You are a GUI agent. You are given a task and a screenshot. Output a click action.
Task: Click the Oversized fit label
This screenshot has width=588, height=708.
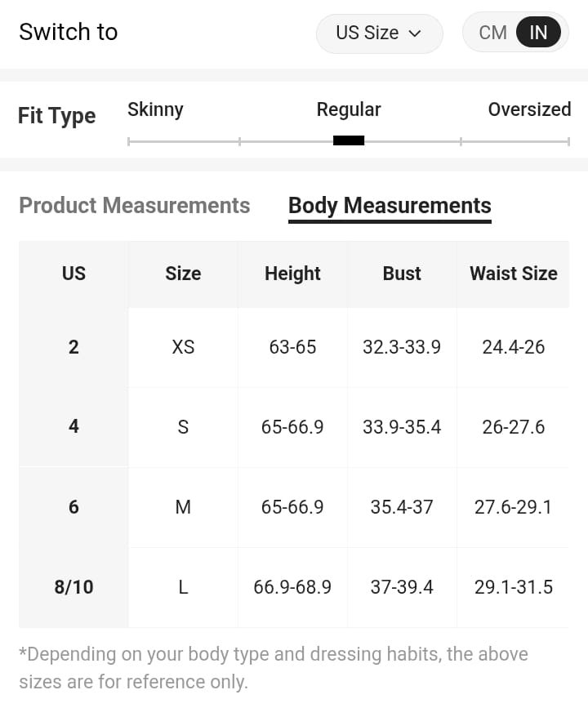529,109
